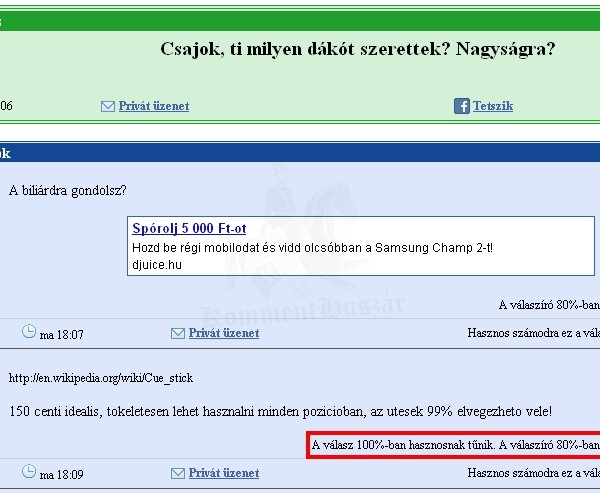This screenshot has height=493, width=600.
Task: Click the '150 centi idealis' answer text
Action: (x=280, y=411)
